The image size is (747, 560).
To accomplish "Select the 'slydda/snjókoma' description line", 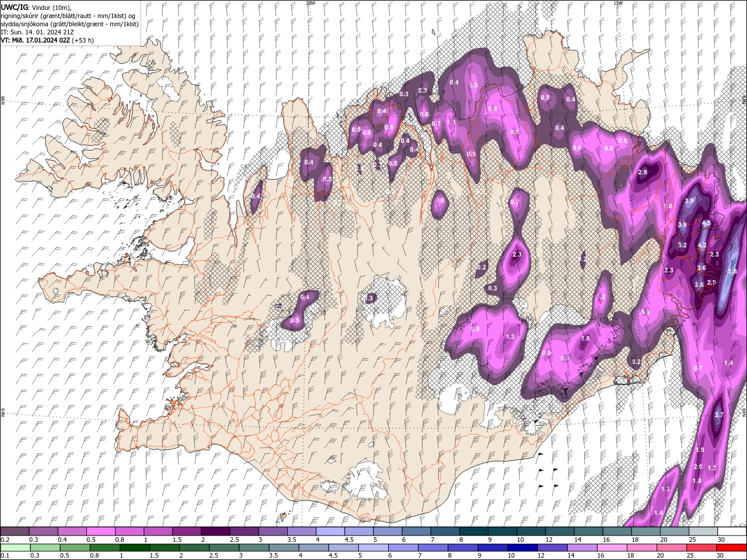I will pos(69,24).
